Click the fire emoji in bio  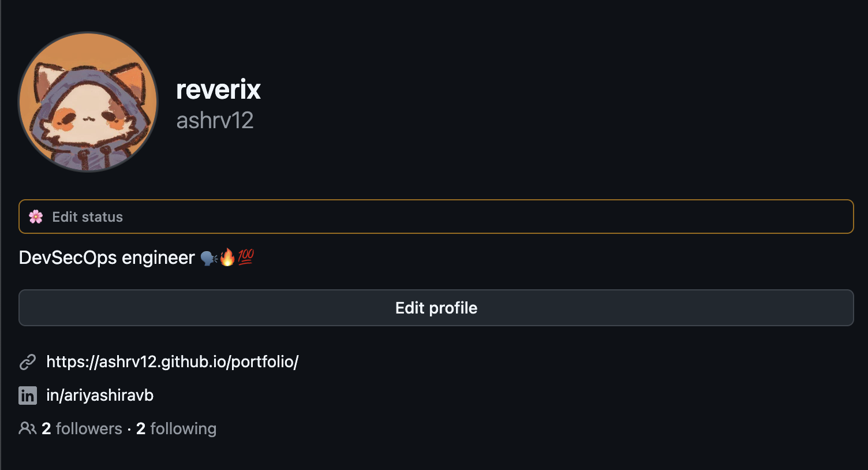(x=227, y=258)
